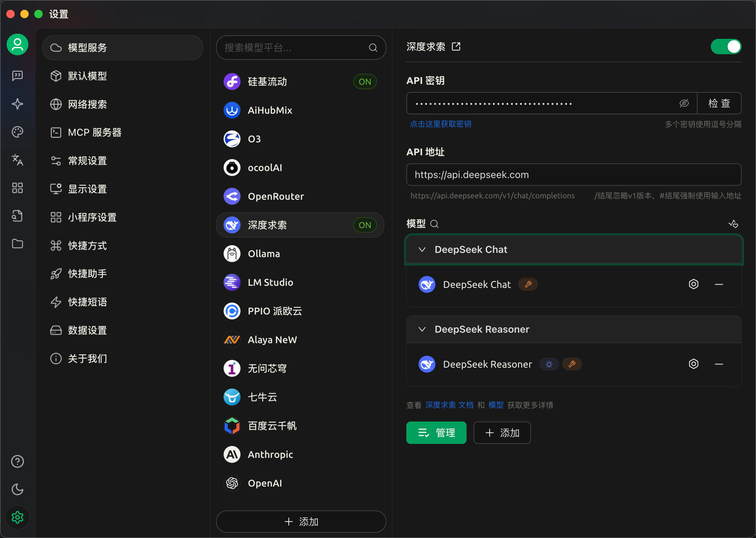The image size is (756, 538).
Task: Click the wrench badge on DeepSeek Reasoner
Action: point(572,364)
